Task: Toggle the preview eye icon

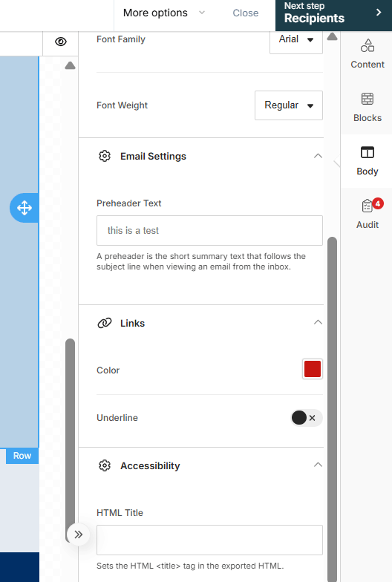Action: tap(61, 42)
